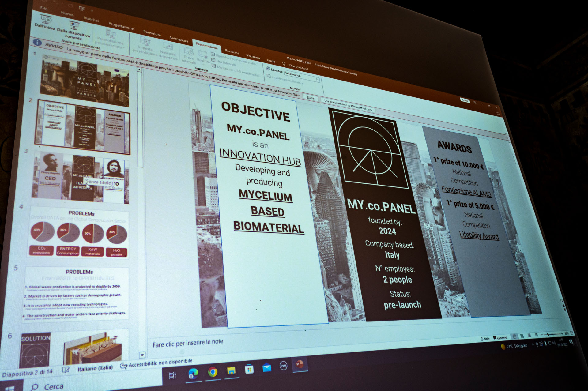Click the thumbnail pane scroll up arrow
Image resolution: width=588 pixels, height=391 pixels.
click(139, 70)
